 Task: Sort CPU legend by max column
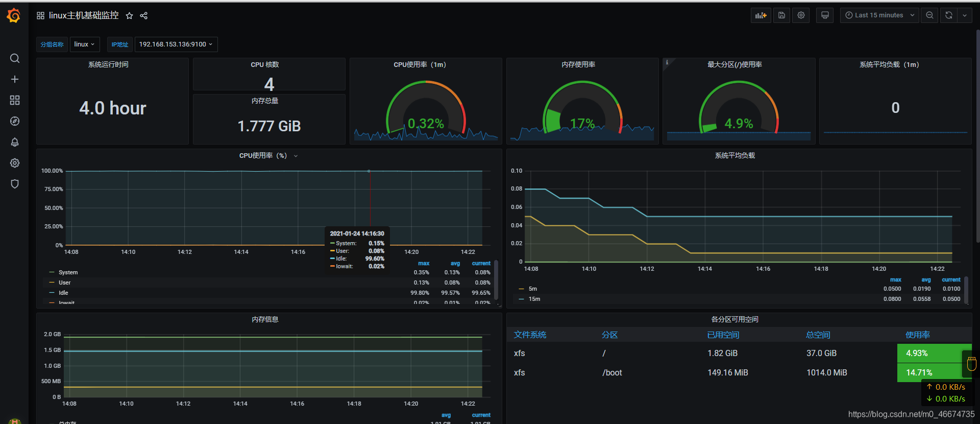pyautogui.click(x=424, y=264)
